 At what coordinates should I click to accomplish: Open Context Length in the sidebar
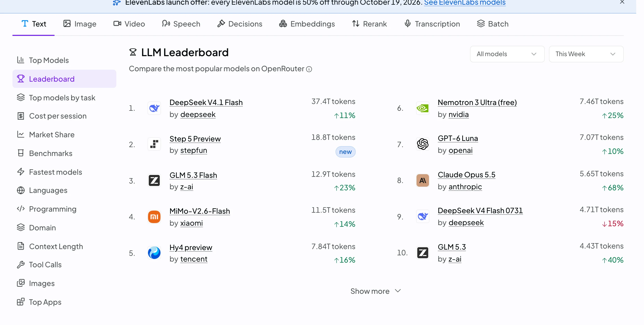pyautogui.click(x=64, y=246)
